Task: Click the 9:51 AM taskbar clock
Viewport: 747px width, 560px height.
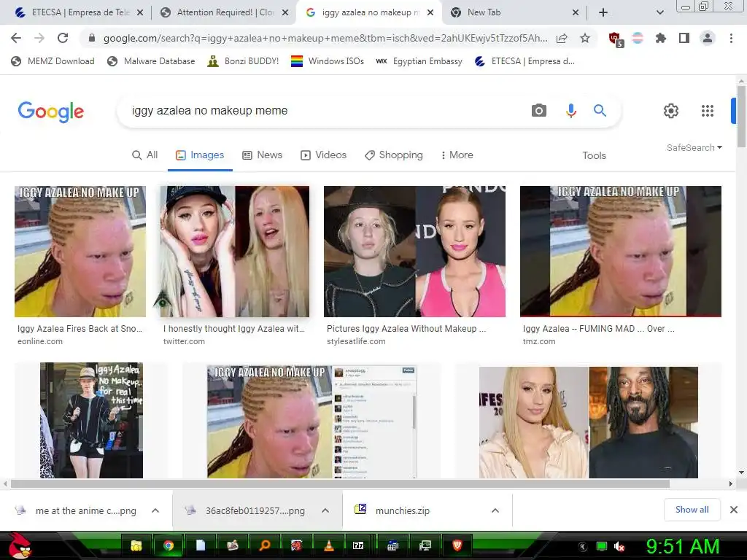Action: 683,546
